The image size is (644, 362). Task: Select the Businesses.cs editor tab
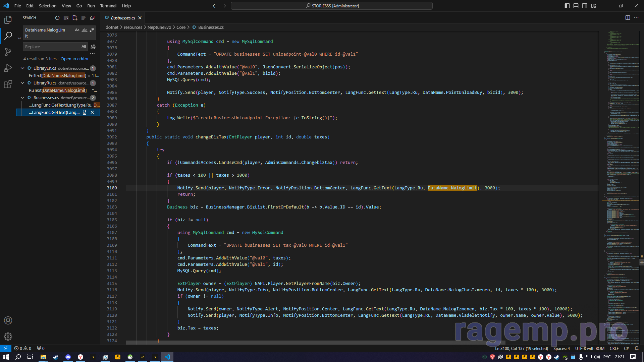click(123, 18)
